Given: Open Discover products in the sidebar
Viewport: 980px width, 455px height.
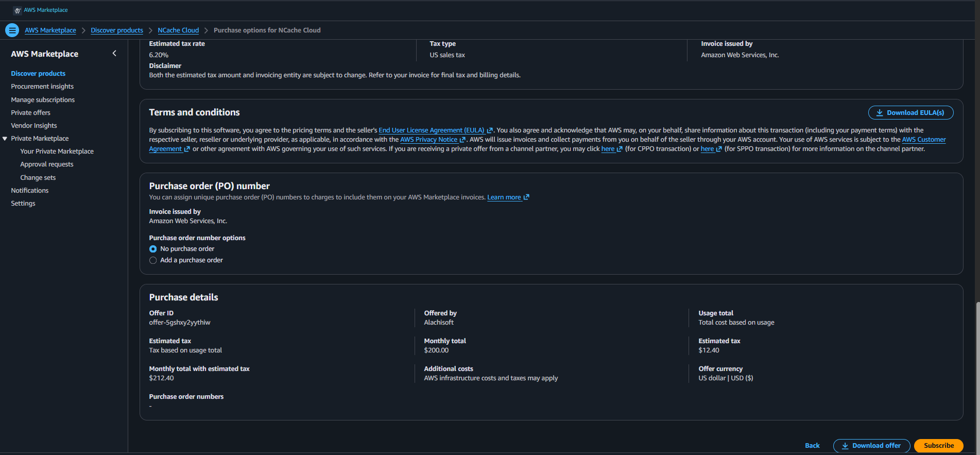Looking at the screenshot, I should point(38,74).
